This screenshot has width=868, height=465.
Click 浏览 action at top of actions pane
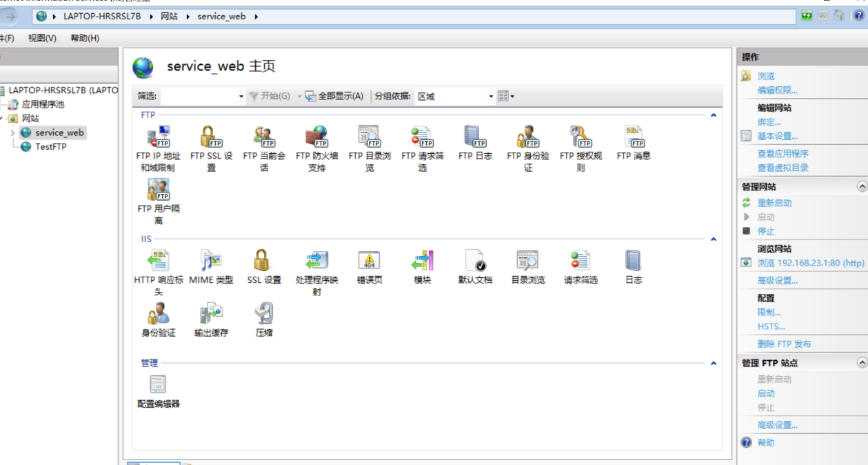coord(766,77)
